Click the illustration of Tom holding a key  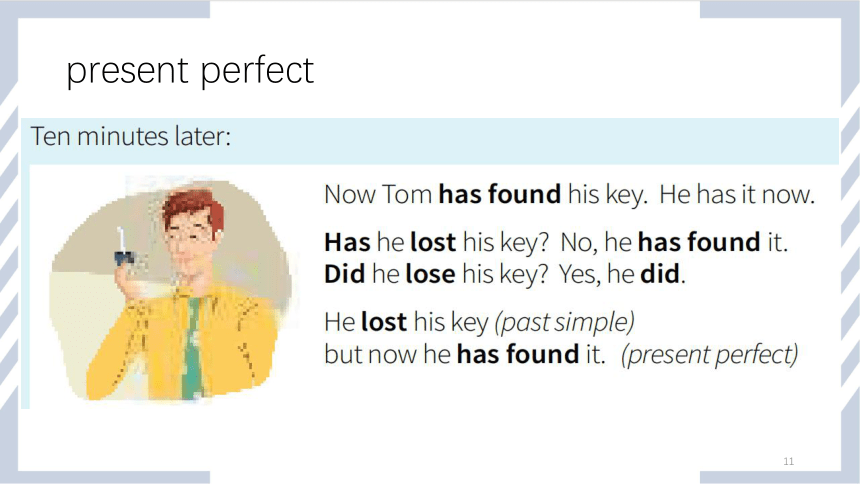click(171, 289)
